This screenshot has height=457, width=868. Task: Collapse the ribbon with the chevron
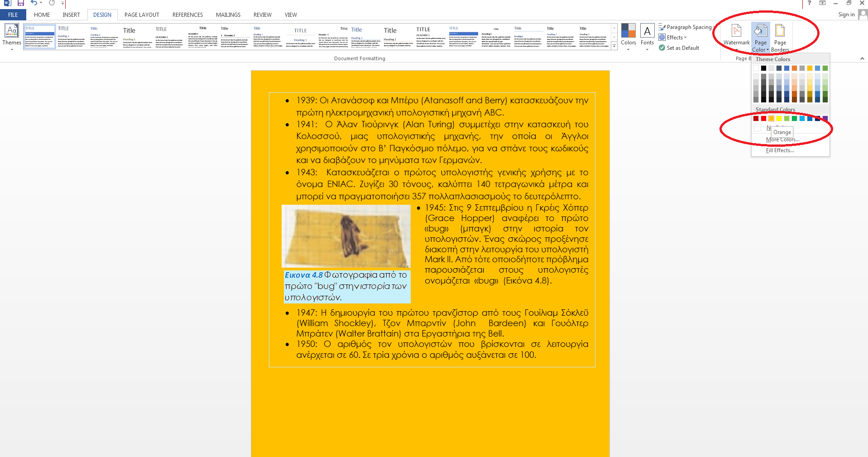click(x=862, y=58)
